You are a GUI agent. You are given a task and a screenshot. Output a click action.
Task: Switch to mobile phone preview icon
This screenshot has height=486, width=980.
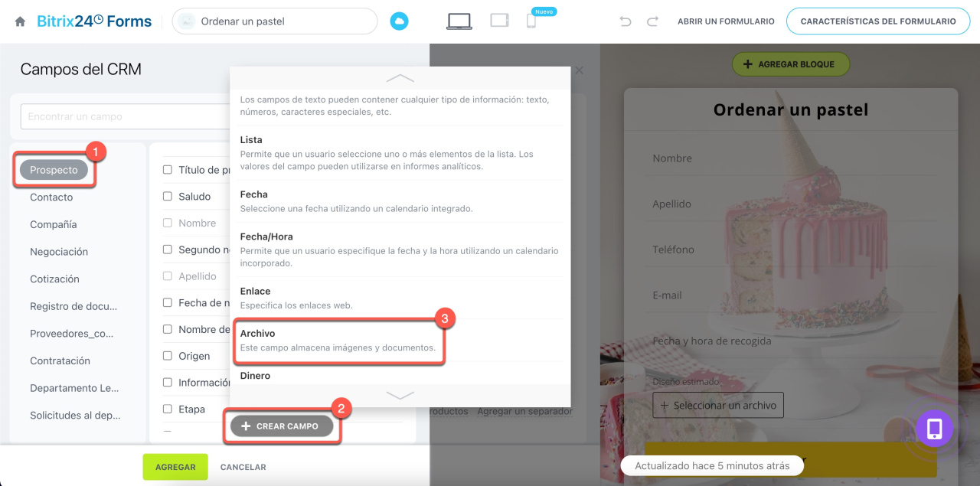coord(531,21)
